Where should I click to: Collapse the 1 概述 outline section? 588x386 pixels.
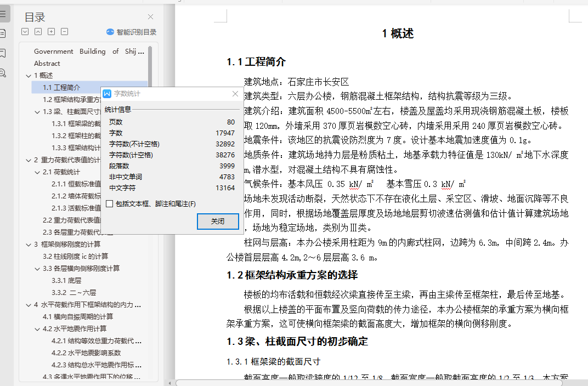[29, 76]
